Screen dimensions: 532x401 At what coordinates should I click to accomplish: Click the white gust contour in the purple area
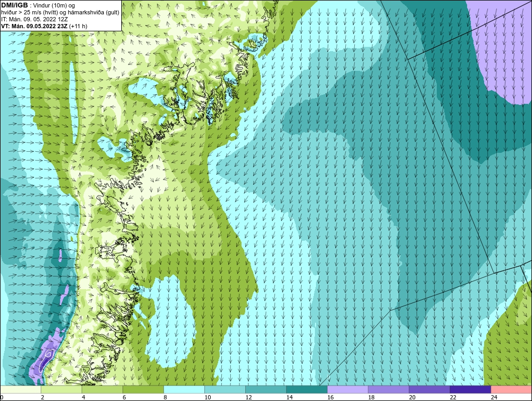pos(45,360)
